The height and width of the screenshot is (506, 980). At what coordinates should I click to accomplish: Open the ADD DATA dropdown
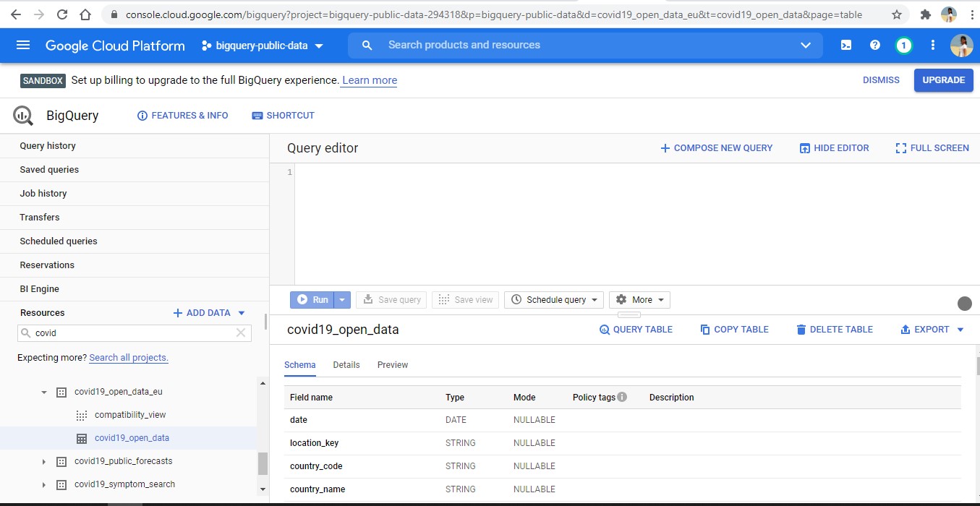coord(209,313)
